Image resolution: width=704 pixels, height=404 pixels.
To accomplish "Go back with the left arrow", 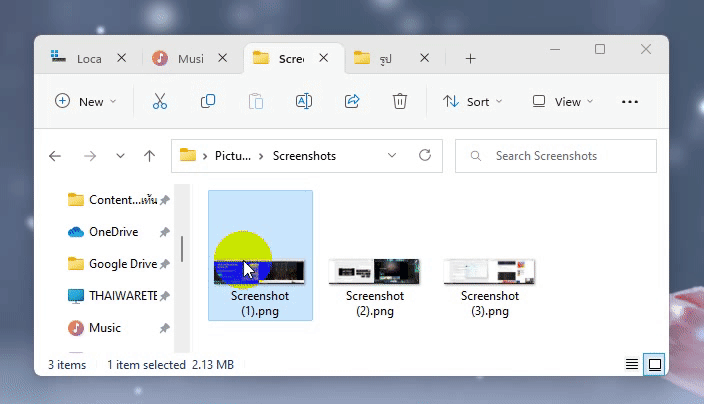I will tap(55, 156).
